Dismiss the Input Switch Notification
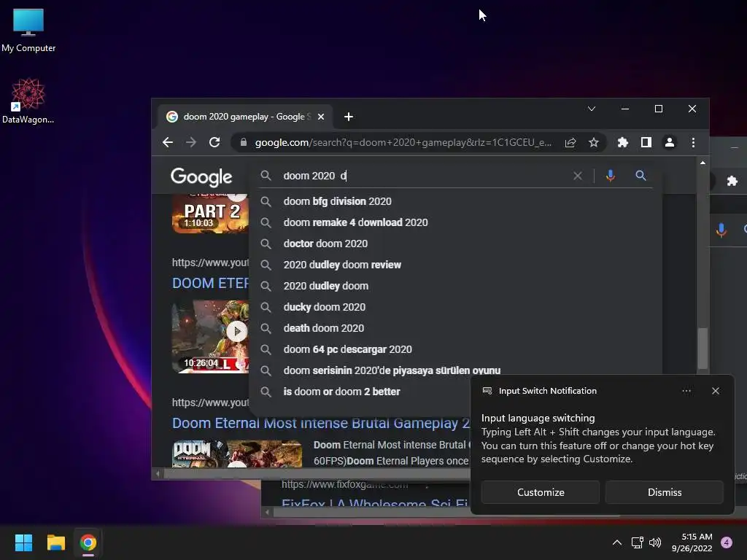Screen dimensions: 747x560 click(664, 492)
